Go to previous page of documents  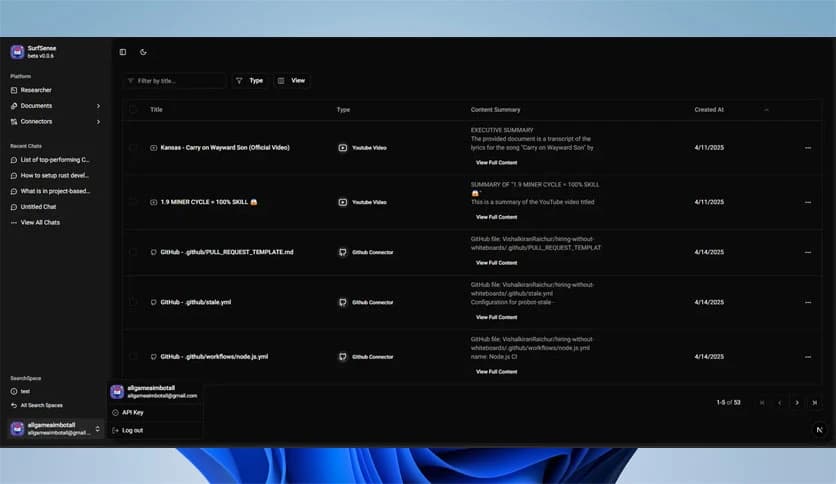point(779,402)
